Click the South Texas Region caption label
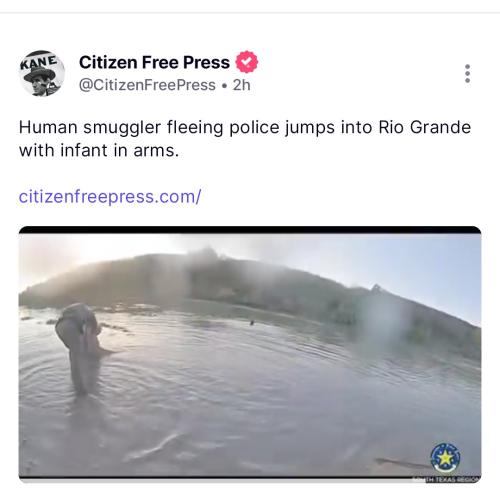500x499 pixels. (x=447, y=480)
